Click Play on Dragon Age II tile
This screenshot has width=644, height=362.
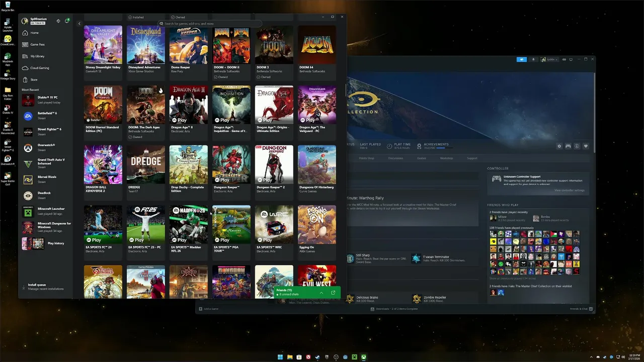click(x=179, y=120)
